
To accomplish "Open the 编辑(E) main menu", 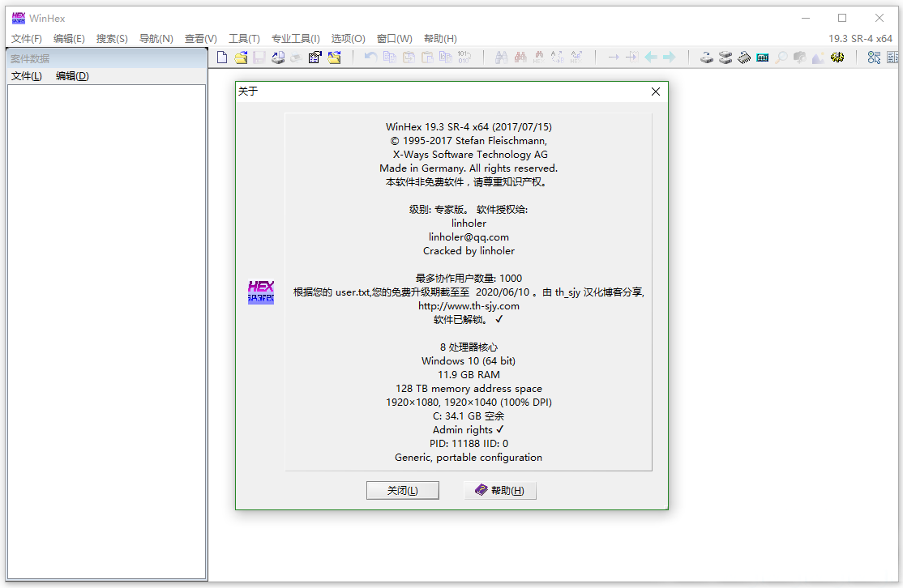I will click(69, 39).
